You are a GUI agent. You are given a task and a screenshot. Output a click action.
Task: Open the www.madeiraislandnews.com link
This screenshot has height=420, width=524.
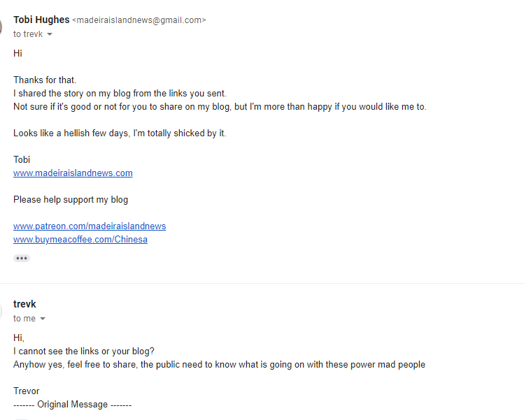click(x=73, y=173)
